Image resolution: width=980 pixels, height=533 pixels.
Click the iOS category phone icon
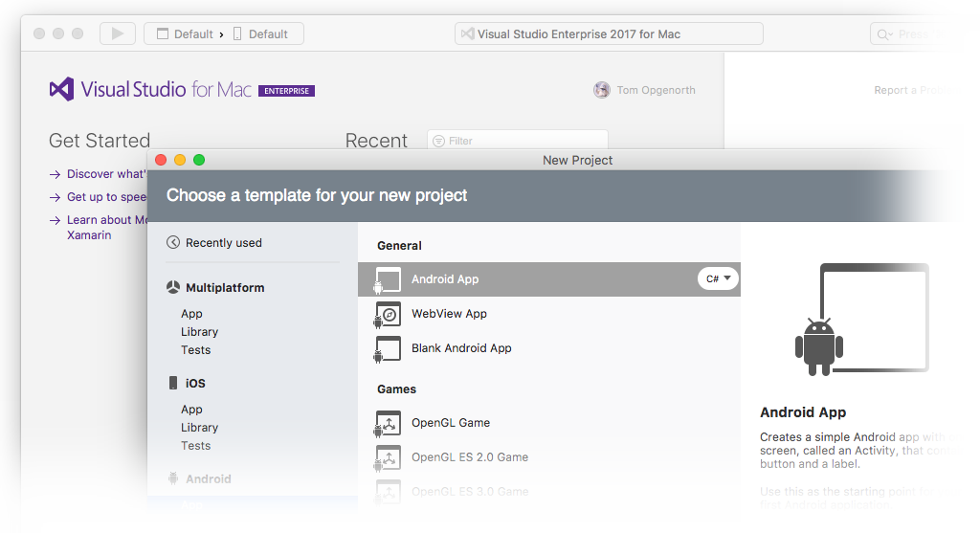(173, 383)
